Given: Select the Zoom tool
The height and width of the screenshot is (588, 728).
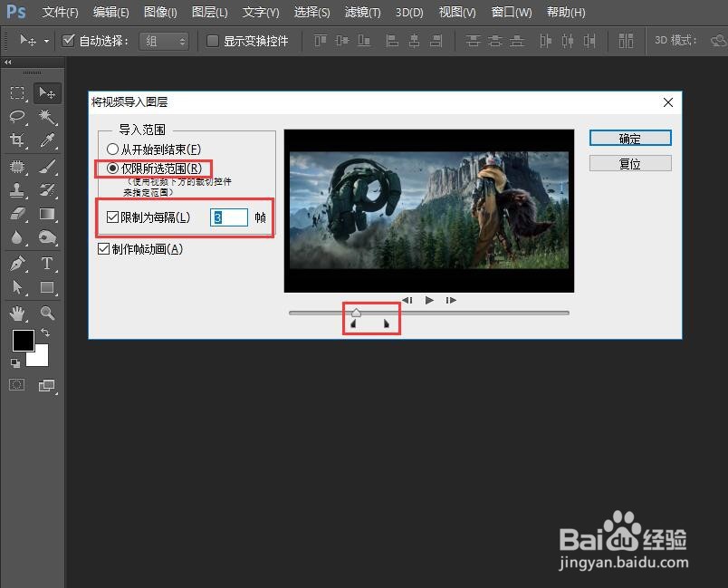Looking at the screenshot, I should [x=47, y=313].
